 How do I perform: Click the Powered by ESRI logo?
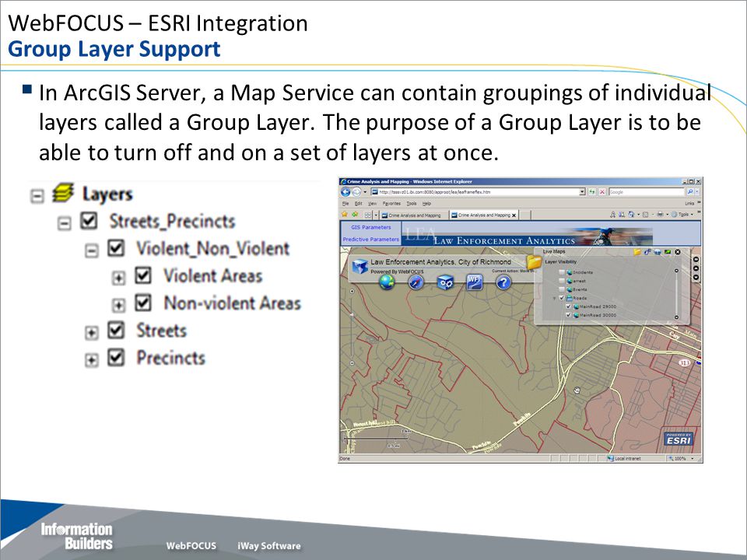[x=679, y=439]
